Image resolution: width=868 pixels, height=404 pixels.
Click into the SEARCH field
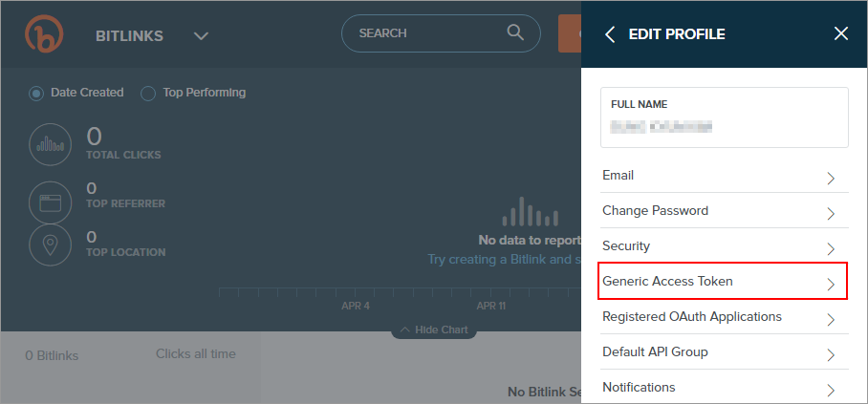click(441, 33)
